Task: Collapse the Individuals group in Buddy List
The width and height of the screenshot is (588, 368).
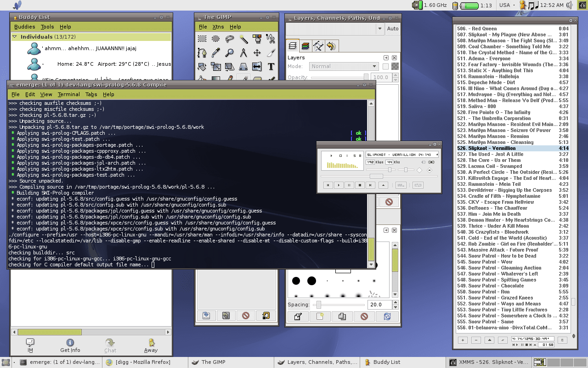Action: (15, 37)
